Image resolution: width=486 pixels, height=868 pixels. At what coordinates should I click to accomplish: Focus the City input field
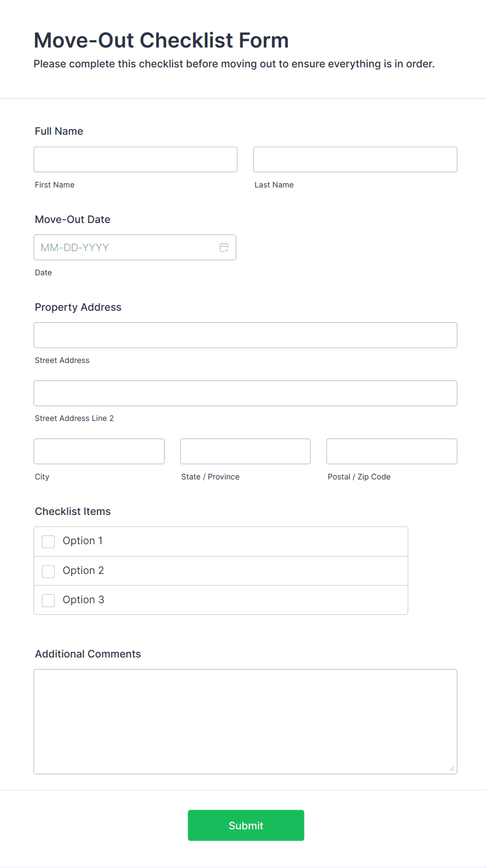click(x=99, y=451)
